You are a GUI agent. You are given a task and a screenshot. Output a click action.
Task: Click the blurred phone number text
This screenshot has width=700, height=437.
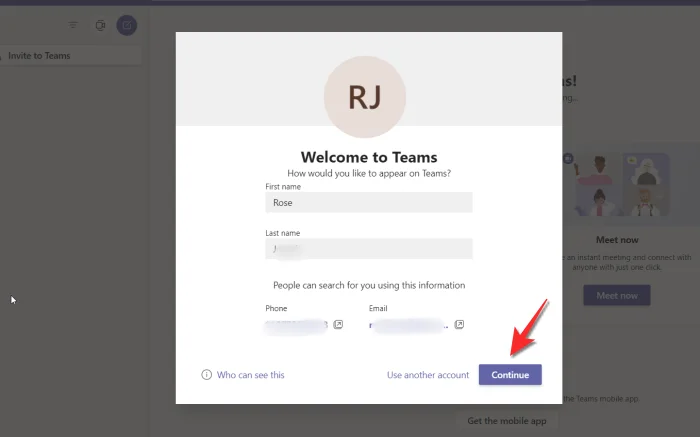(x=296, y=325)
